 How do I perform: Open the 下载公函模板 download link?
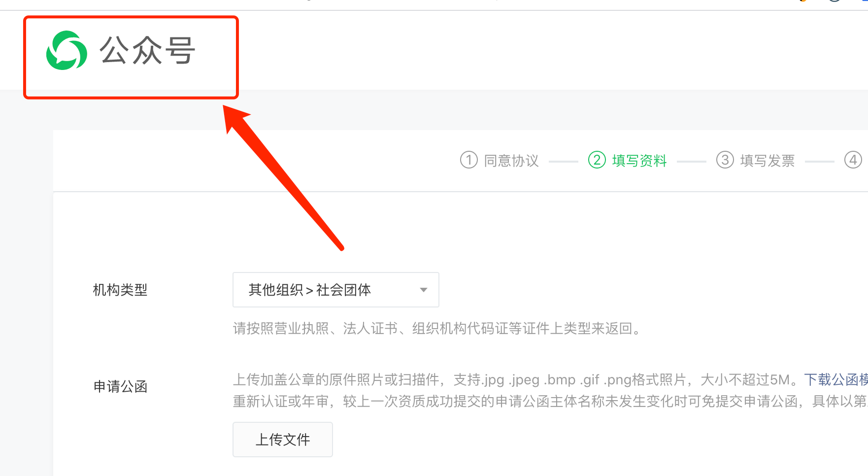click(x=836, y=379)
